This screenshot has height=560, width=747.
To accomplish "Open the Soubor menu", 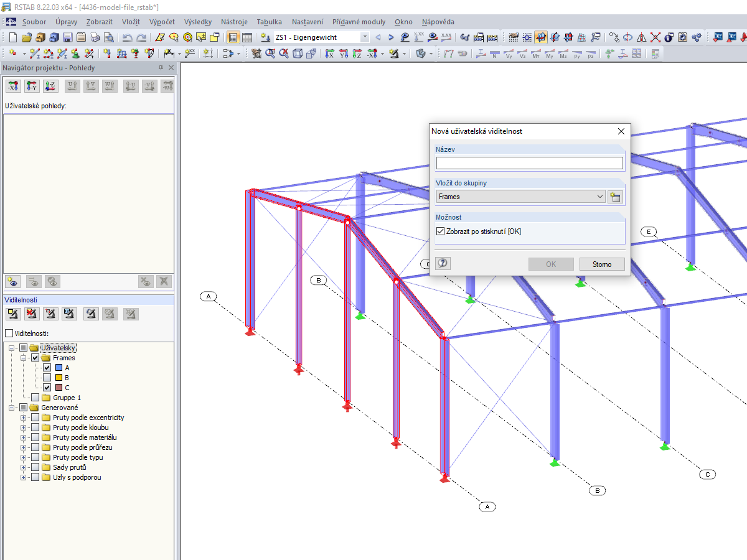I will point(34,22).
